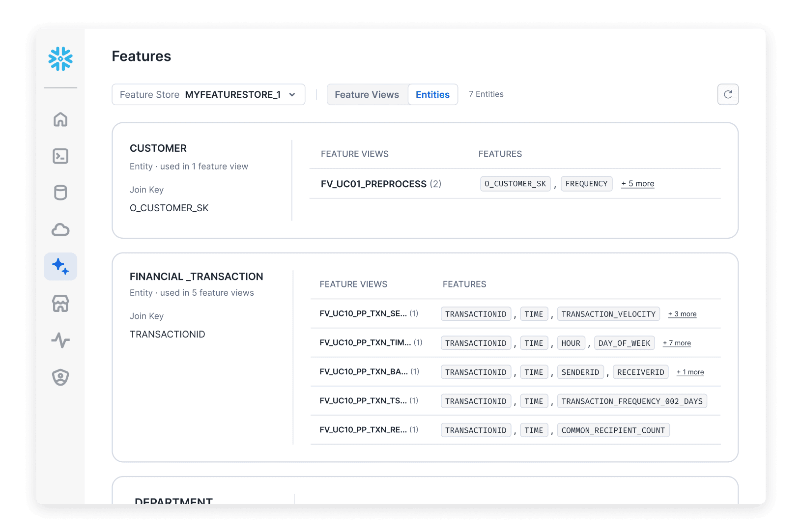Expand the + 5 more features for FV_UC01_PREPROCESS
Screen dimensions: 802x532
[637, 183]
